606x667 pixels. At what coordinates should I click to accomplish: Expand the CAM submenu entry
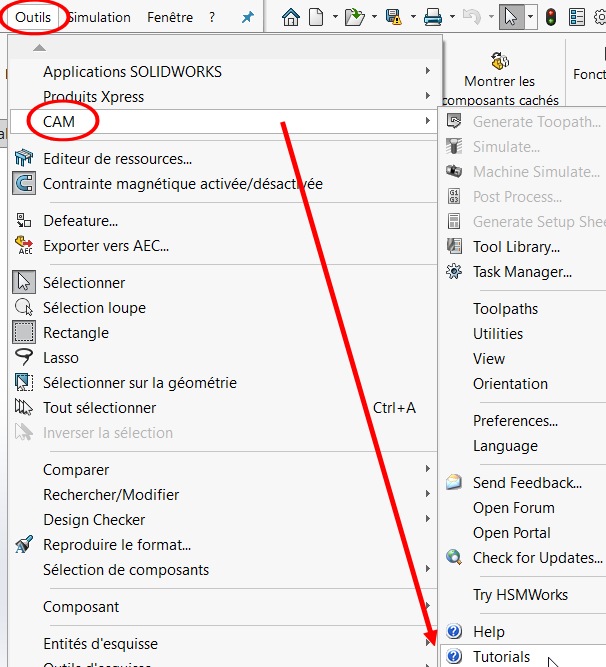click(223, 122)
